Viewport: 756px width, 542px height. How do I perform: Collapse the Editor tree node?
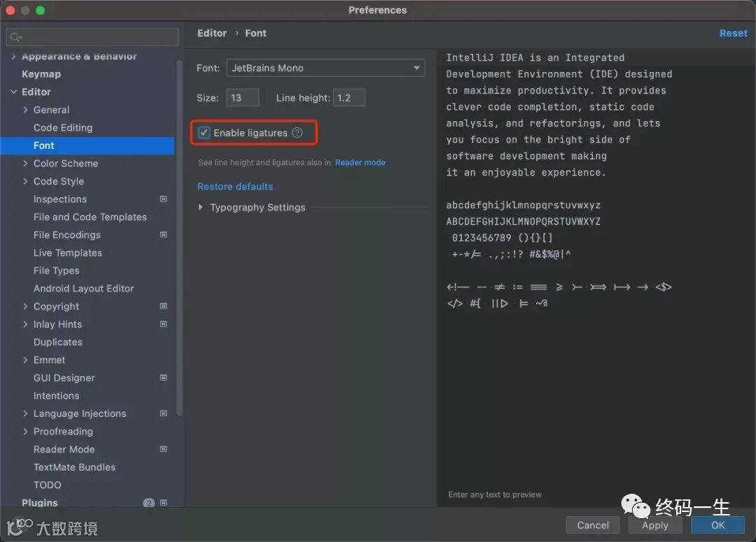tap(13, 92)
